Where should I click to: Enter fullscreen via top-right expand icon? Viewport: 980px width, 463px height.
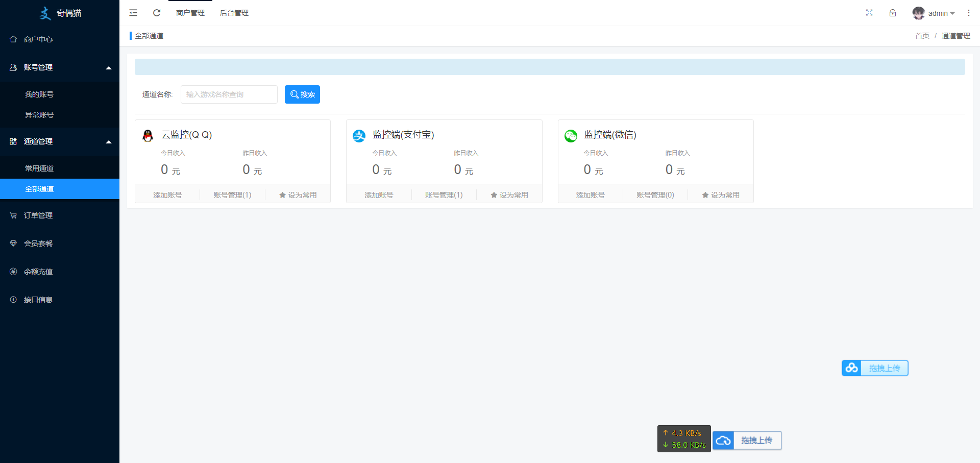coord(869,13)
